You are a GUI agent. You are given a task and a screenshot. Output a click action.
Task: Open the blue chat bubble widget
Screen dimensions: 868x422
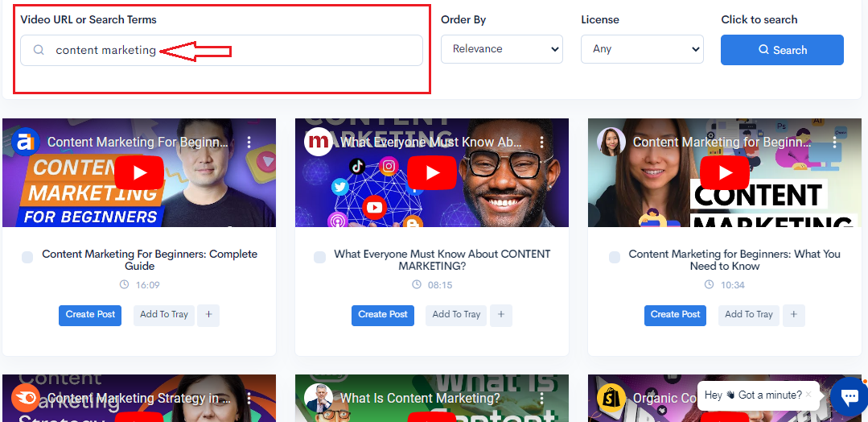click(x=849, y=396)
